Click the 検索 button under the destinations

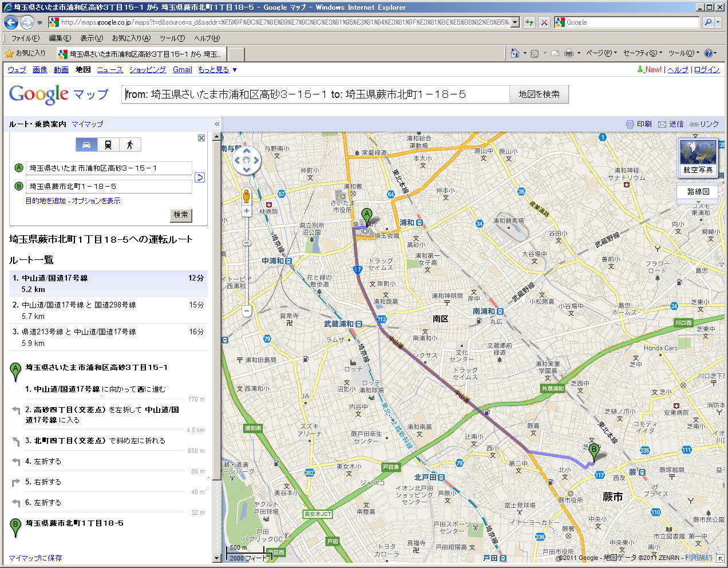pyautogui.click(x=181, y=215)
